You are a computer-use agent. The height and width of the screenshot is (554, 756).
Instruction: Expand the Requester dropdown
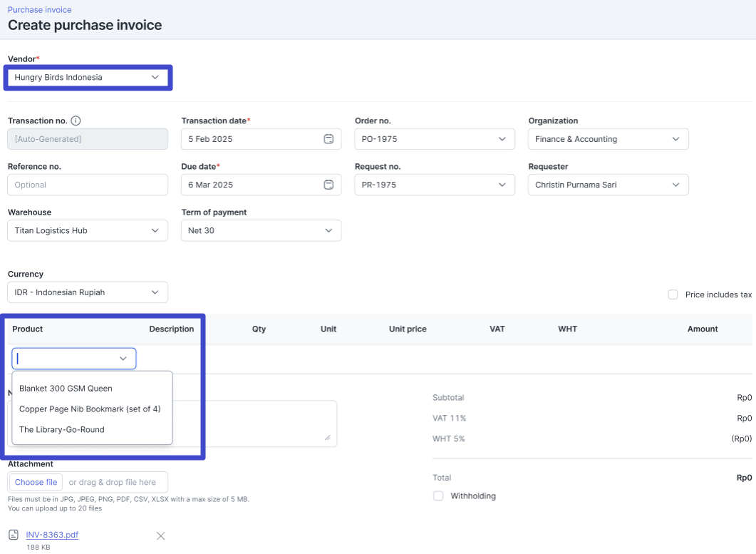point(608,185)
